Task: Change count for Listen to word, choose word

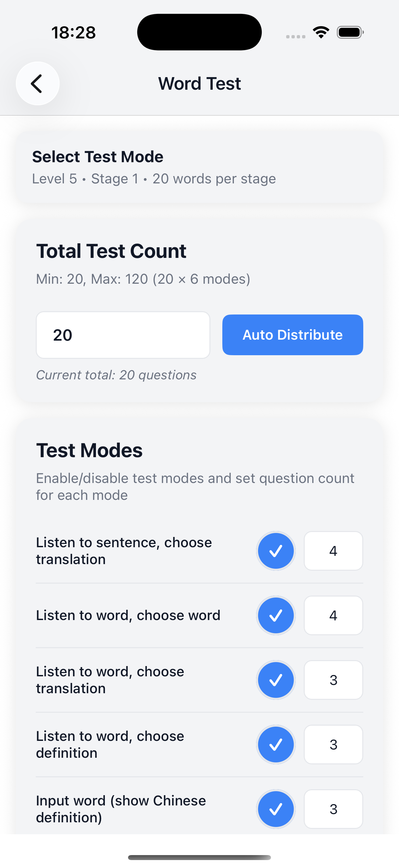Action: [x=333, y=615]
